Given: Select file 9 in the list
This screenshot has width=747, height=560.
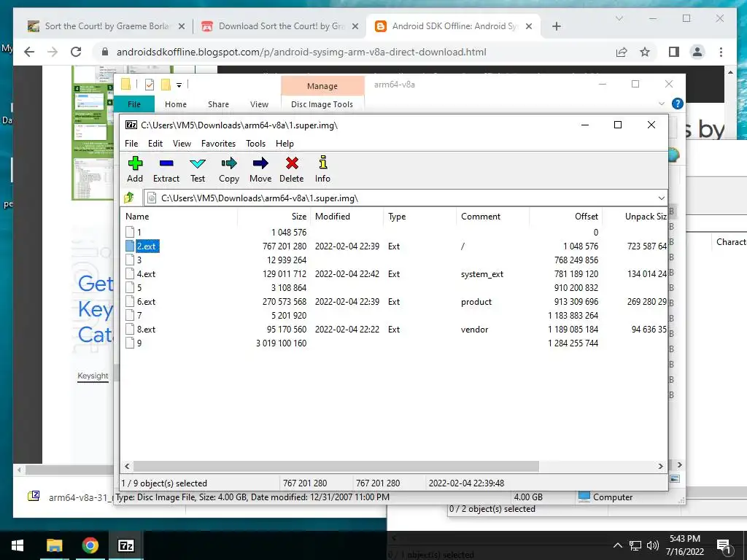Looking at the screenshot, I should click(139, 343).
